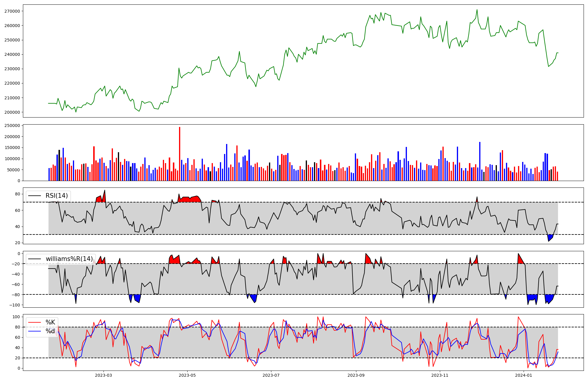Click the black RSI legend line sample
Image resolution: width=588 pixels, height=382 pixels.
coord(34,196)
